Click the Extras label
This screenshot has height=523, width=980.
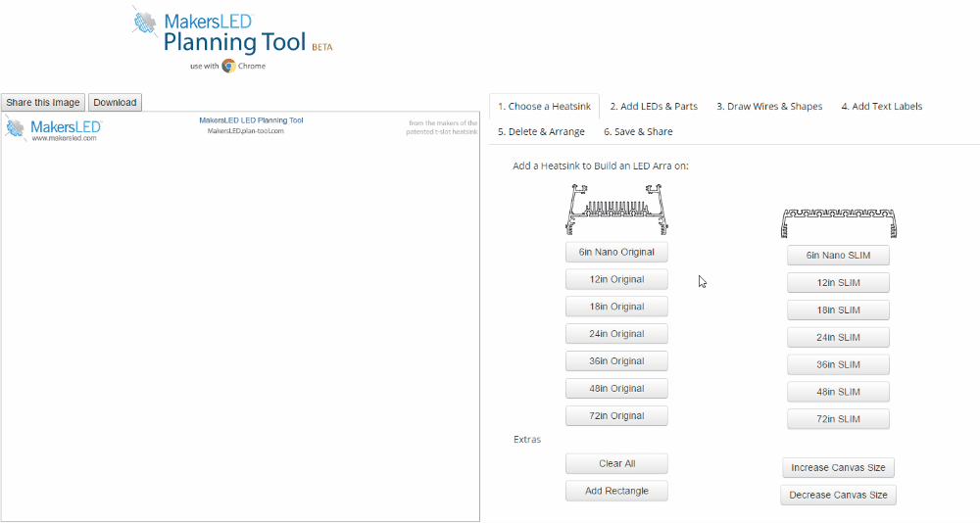click(x=527, y=440)
